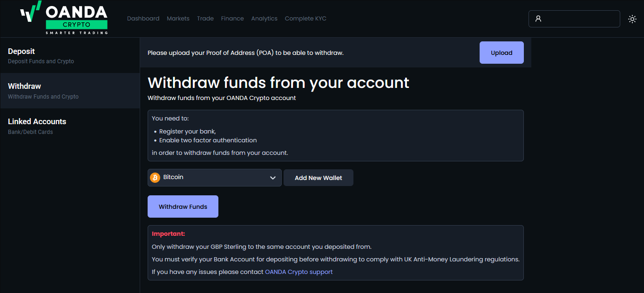The width and height of the screenshot is (644, 293).
Task: Open Analytics from the top navigation
Action: (x=264, y=19)
